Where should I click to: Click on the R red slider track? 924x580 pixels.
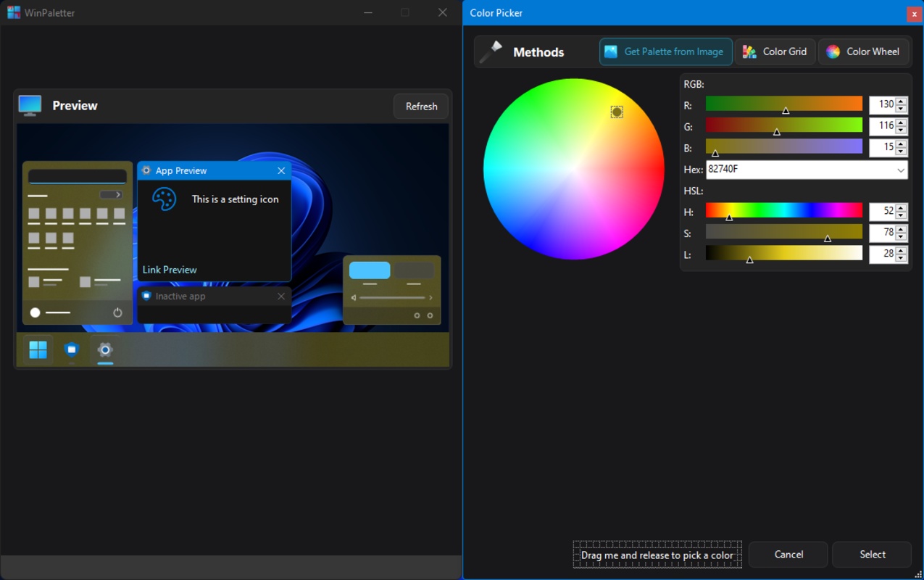tap(784, 104)
